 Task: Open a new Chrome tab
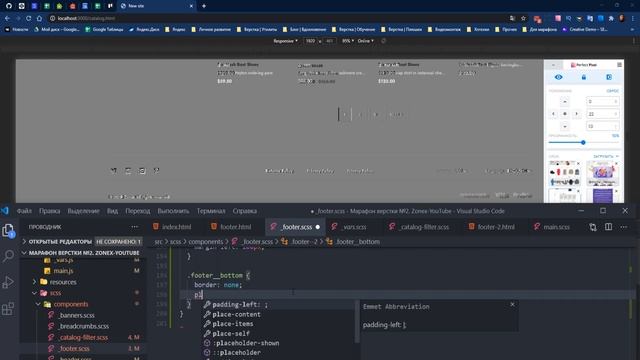(204, 6)
